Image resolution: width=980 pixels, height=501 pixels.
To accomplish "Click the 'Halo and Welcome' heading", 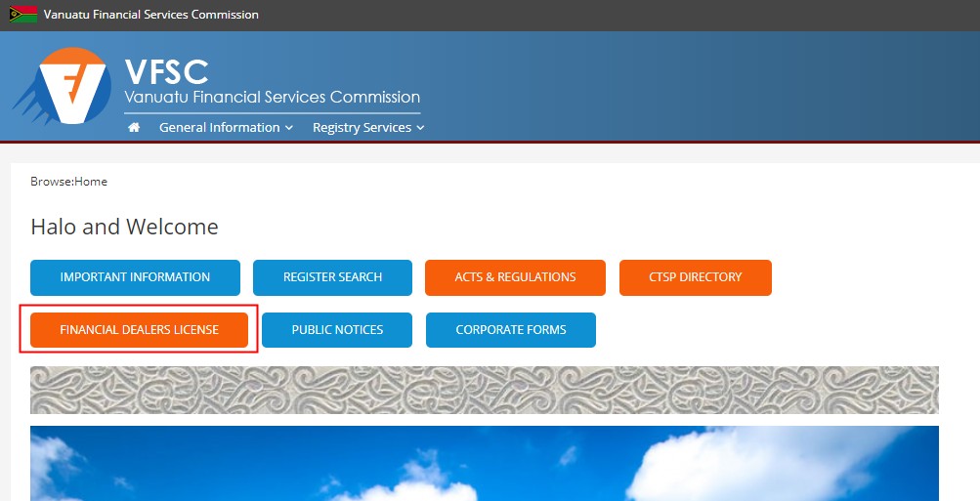I will 124,227.
